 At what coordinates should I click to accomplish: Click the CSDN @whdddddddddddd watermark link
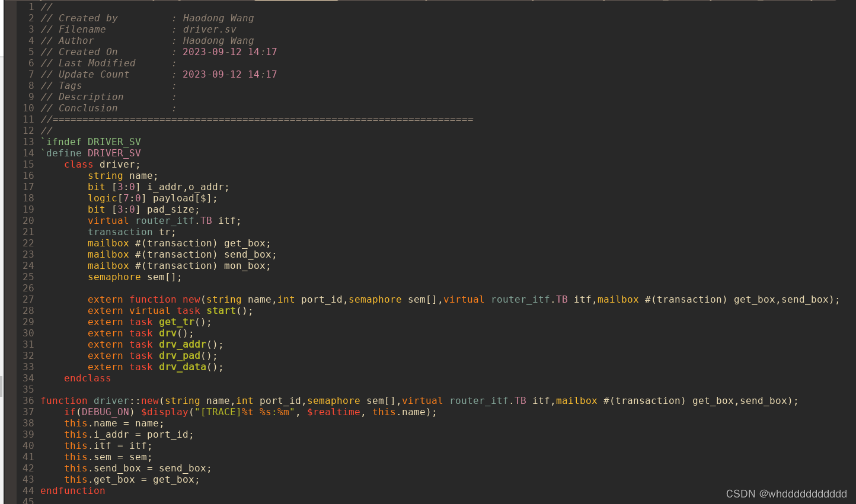point(786,493)
